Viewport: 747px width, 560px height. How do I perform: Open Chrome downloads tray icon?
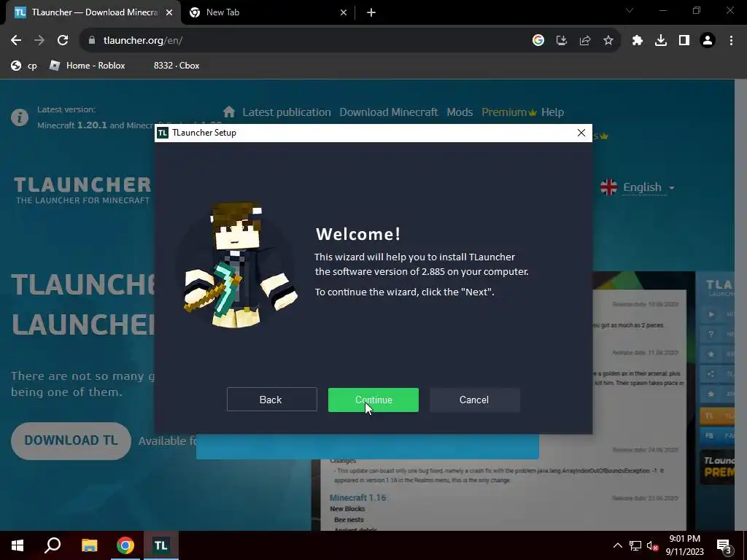pyautogui.click(x=661, y=41)
